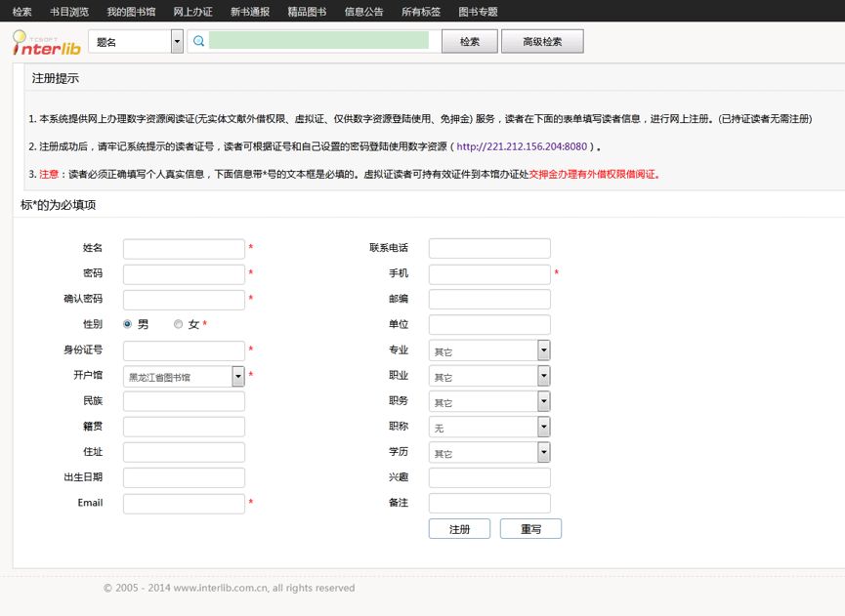Open 新书通报 navigation item
This screenshot has width=845, height=616.
click(250, 12)
